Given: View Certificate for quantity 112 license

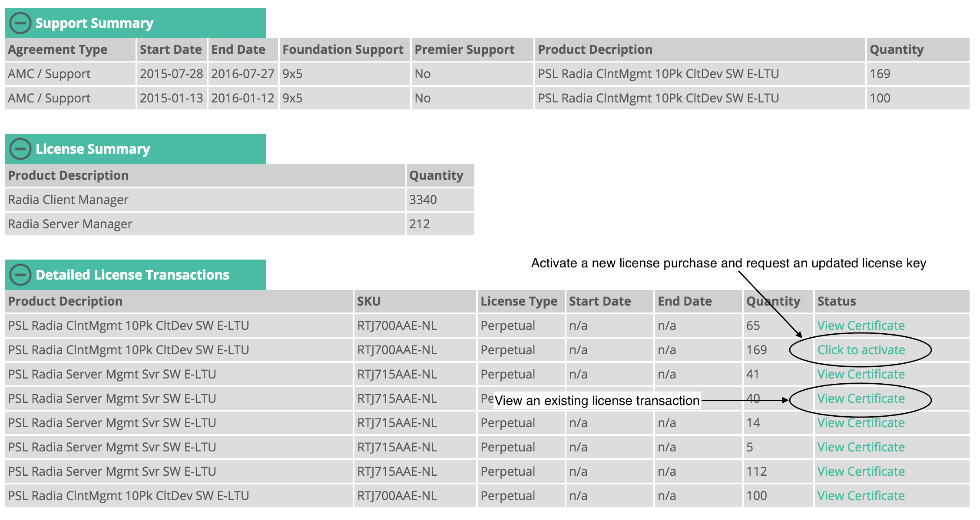Looking at the screenshot, I should (x=861, y=471).
